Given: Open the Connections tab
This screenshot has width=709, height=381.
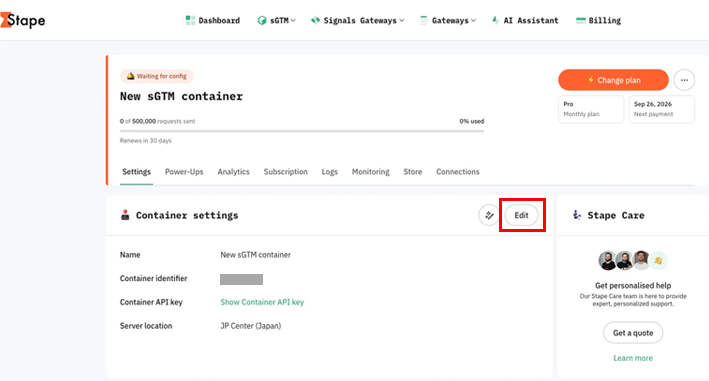Looking at the screenshot, I should point(458,172).
